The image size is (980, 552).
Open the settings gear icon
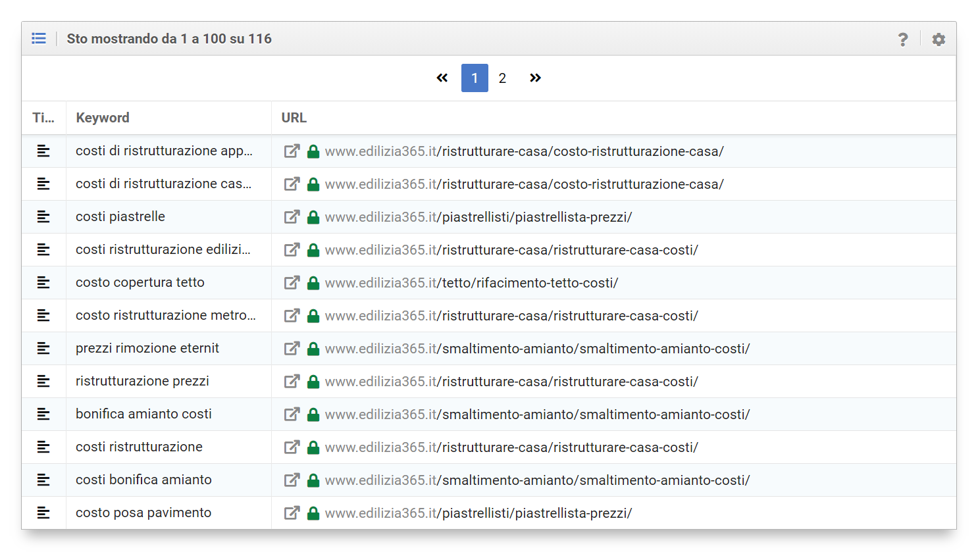point(939,39)
